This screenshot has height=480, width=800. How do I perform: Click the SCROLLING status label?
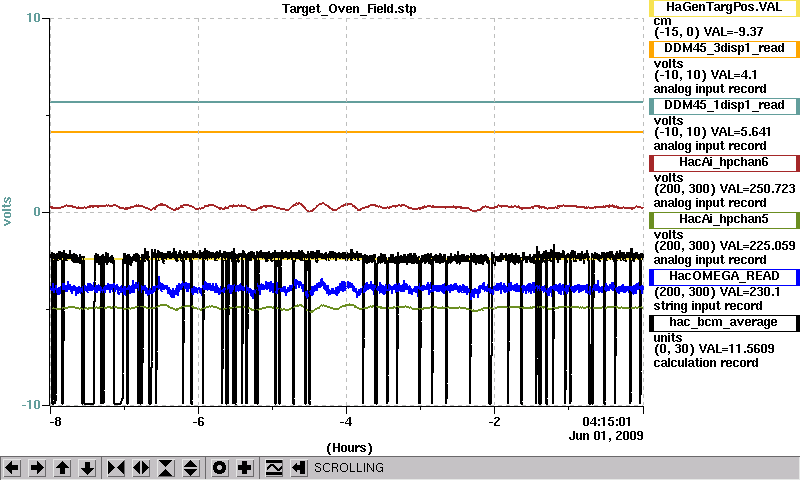click(348, 468)
